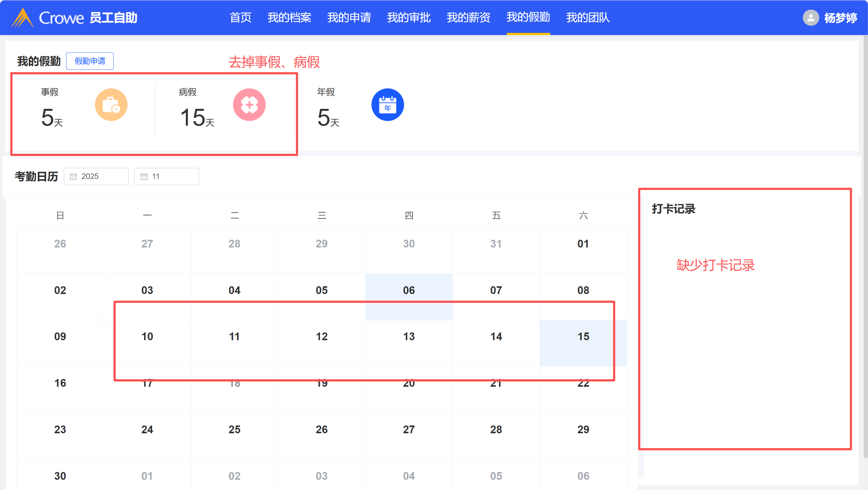Image resolution: width=868 pixels, height=490 pixels.
Task: Open the 我的审批 navigation tab
Action: tap(409, 17)
